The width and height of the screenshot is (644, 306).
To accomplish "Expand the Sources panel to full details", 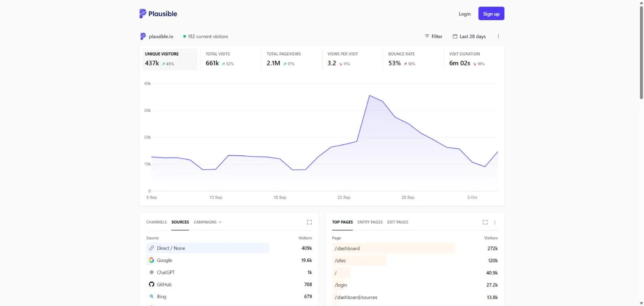I will pyautogui.click(x=309, y=222).
